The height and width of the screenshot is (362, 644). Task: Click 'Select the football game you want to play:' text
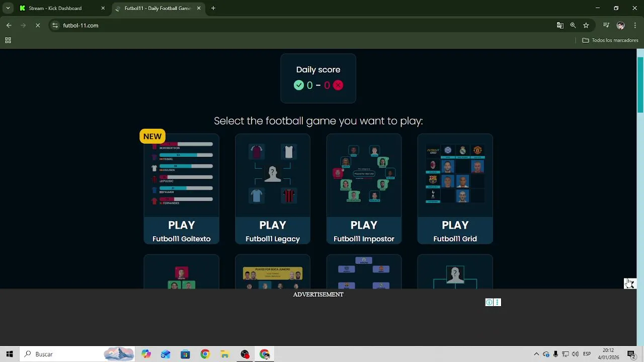[318, 121]
